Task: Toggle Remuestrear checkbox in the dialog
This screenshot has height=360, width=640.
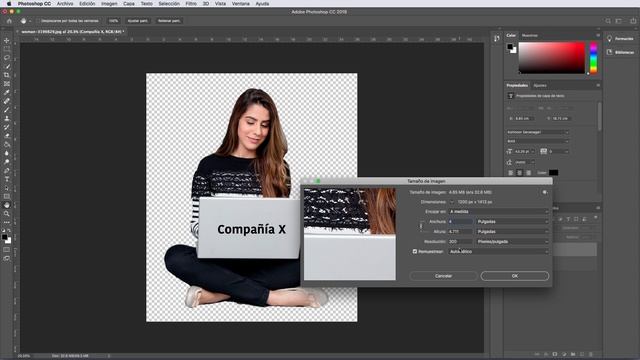Action: 415,251
